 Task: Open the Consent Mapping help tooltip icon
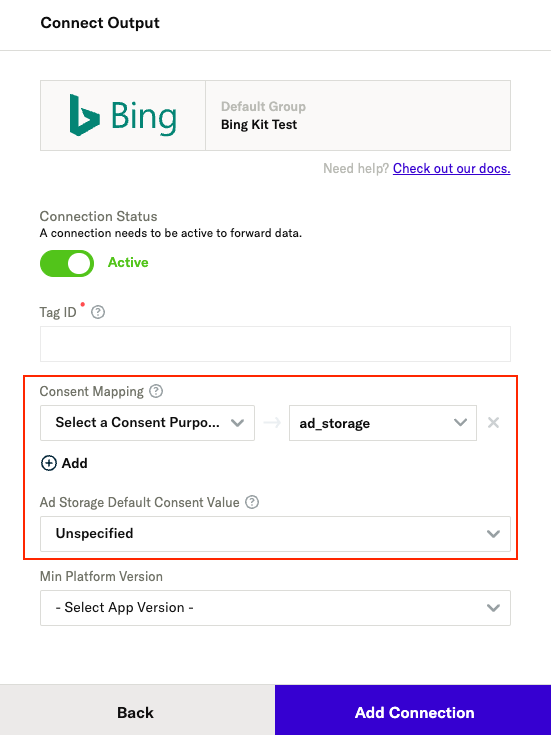tap(156, 391)
